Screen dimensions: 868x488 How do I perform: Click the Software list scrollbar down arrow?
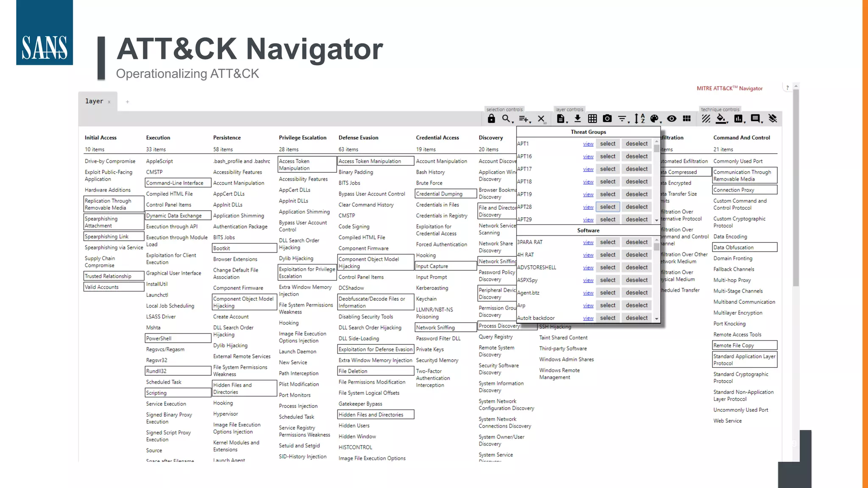tap(657, 319)
